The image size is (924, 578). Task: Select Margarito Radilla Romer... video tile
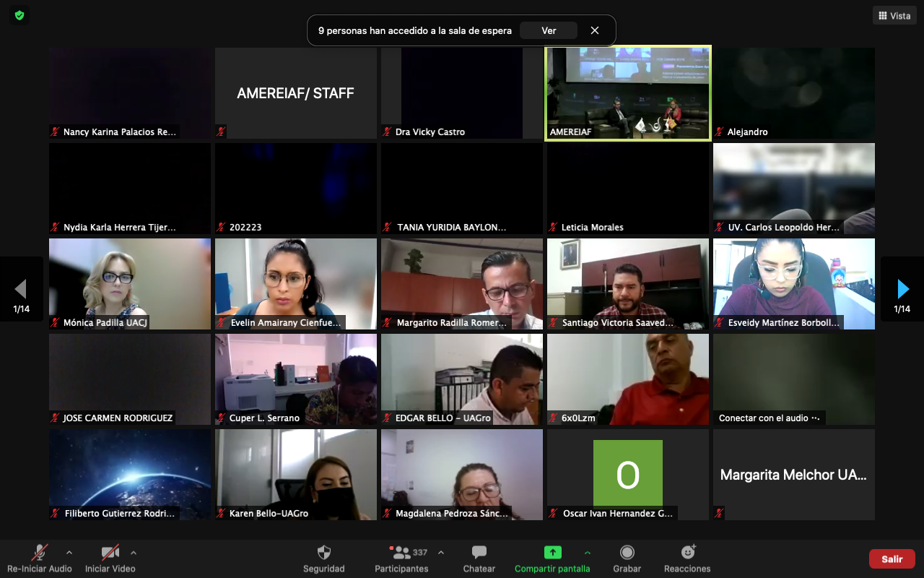pos(462,284)
